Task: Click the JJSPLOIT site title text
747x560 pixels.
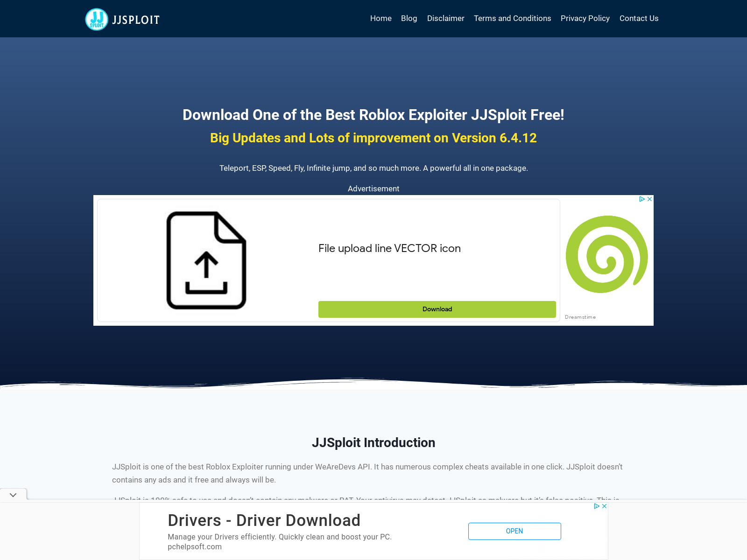Action: (x=136, y=20)
